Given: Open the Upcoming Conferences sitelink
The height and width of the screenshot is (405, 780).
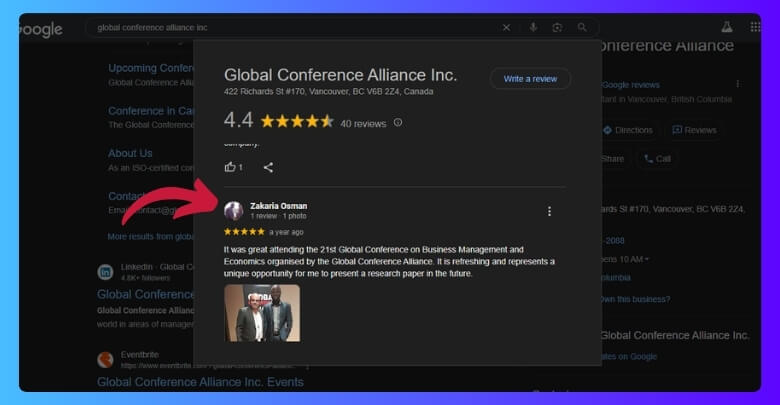Looking at the screenshot, I should 151,68.
